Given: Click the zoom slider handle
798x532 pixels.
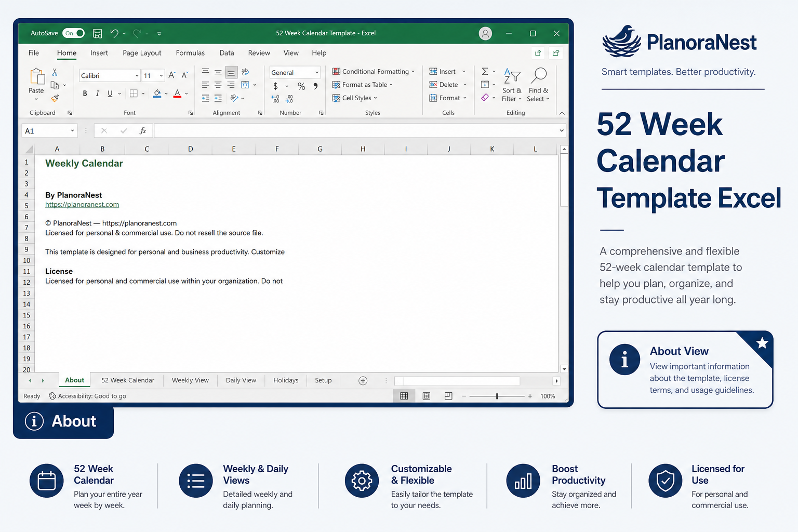Looking at the screenshot, I should [497, 396].
